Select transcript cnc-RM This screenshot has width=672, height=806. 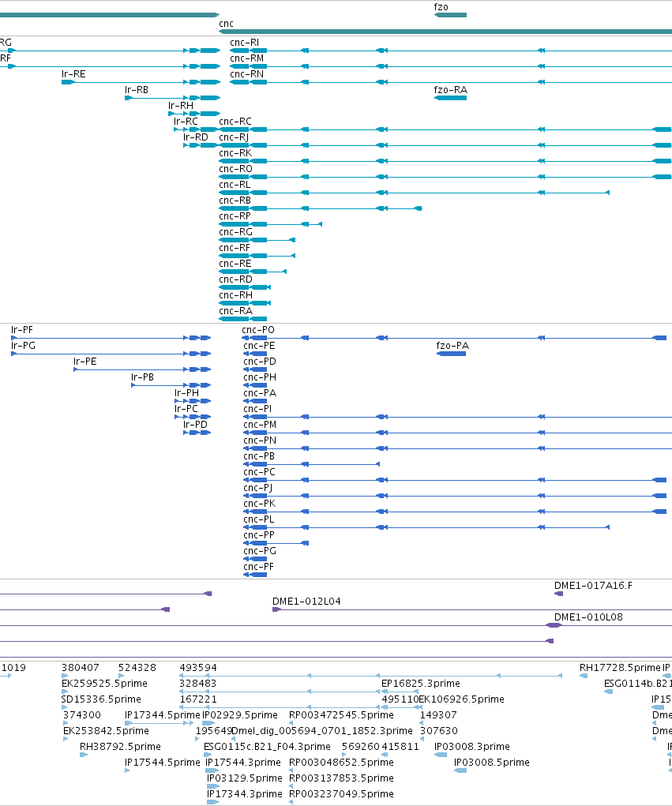click(247, 58)
